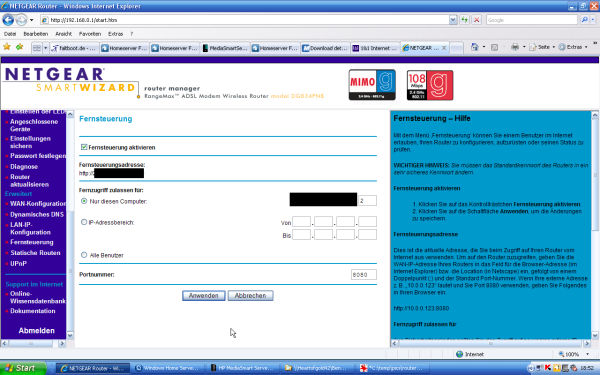
Task: Open the Quick Tabs grid icon
Action: coord(36,48)
